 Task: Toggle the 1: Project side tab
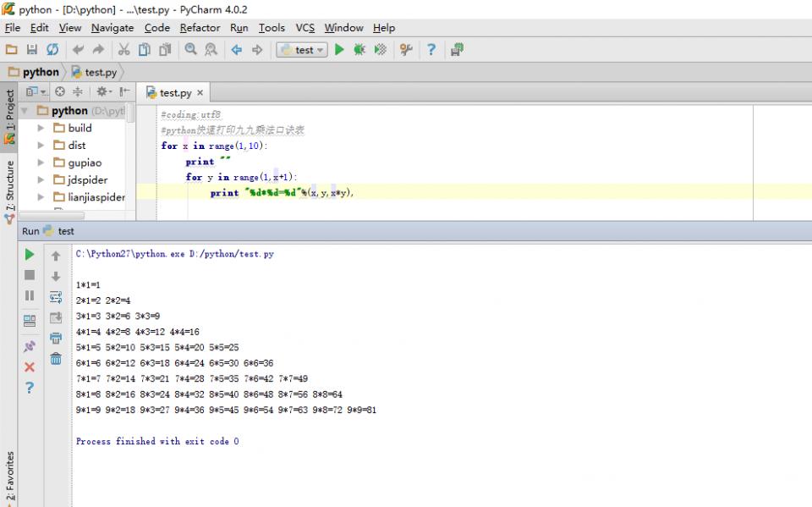pyautogui.click(x=9, y=117)
